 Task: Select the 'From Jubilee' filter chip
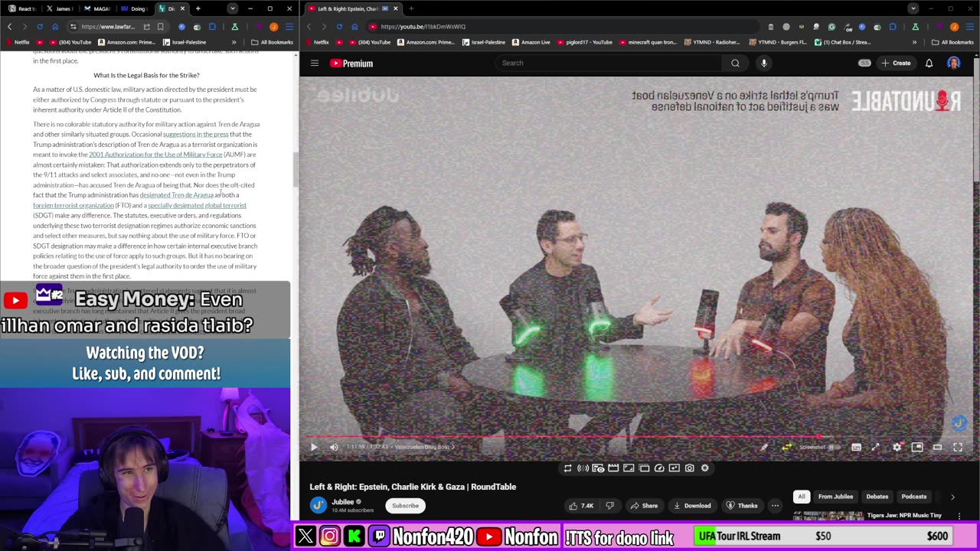pos(835,497)
